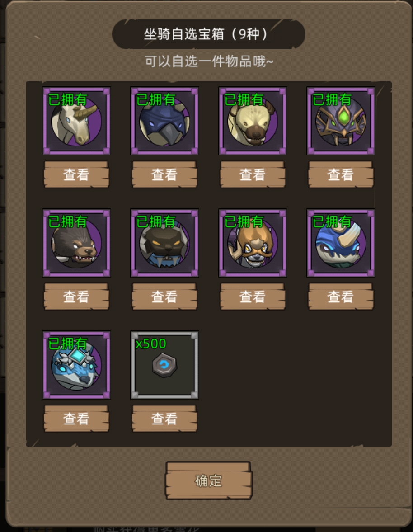
Task: Choose the brown bear mount icon
Action: [76, 243]
